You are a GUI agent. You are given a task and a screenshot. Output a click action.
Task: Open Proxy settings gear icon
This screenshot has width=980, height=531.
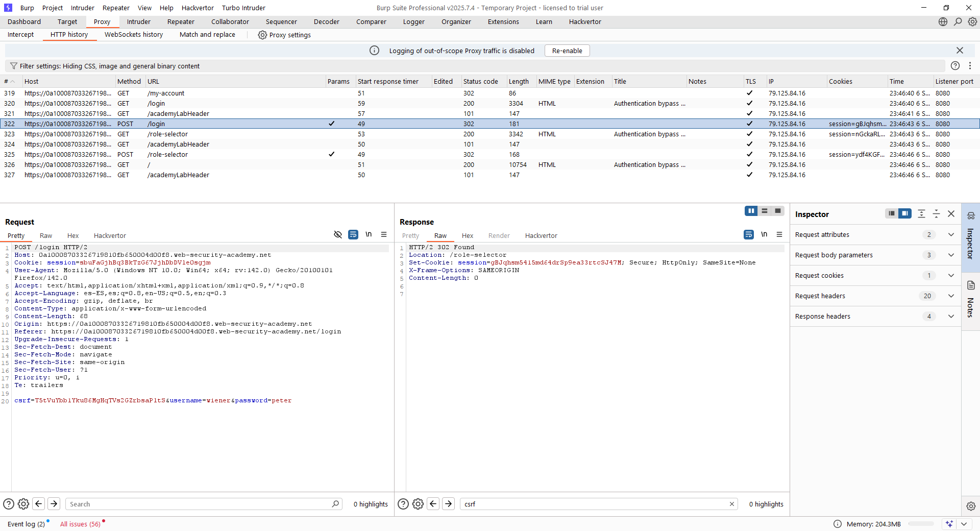262,35
